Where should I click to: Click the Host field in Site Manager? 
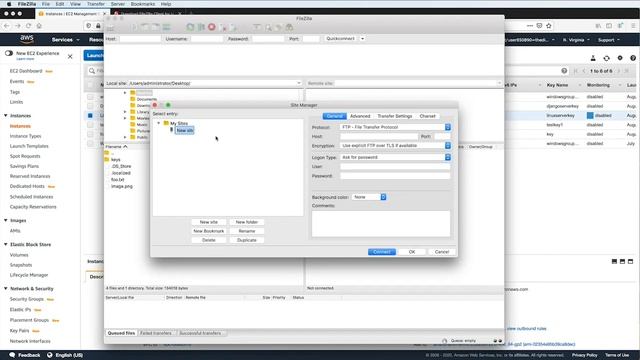[x=379, y=136]
